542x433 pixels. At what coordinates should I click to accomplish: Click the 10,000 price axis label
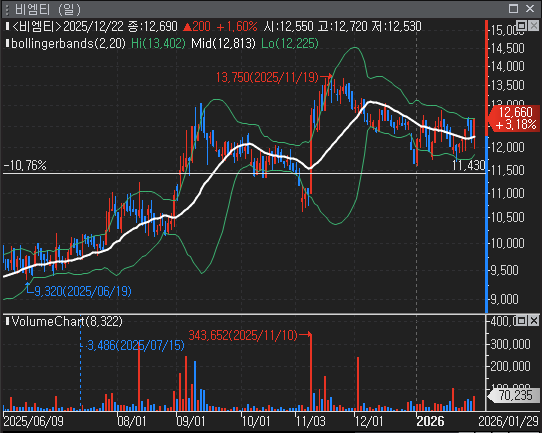pos(507,243)
